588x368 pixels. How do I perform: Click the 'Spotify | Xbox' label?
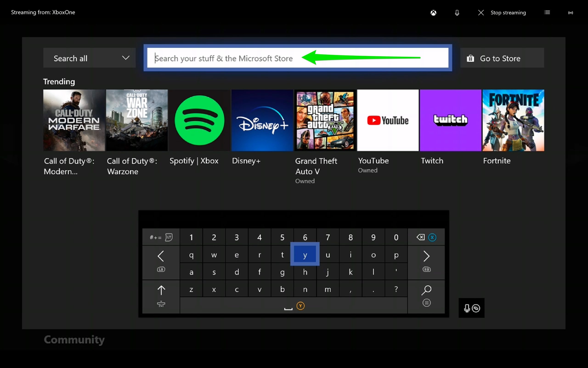194,161
